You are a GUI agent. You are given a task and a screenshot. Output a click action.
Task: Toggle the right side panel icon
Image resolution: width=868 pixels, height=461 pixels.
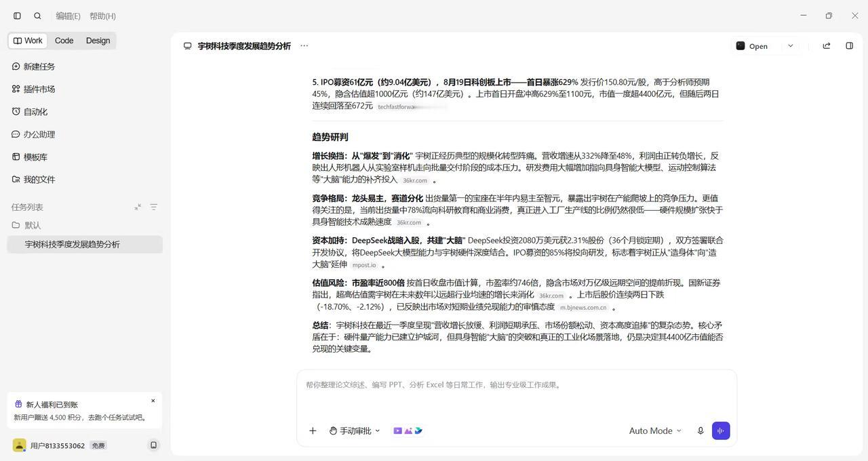[849, 46]
